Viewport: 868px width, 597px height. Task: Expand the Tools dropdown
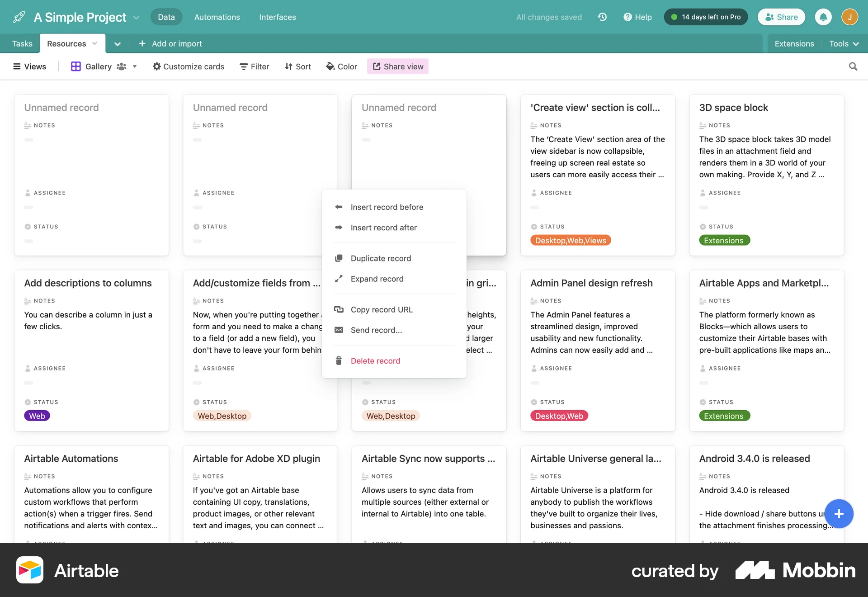click(x=844, y=43)
